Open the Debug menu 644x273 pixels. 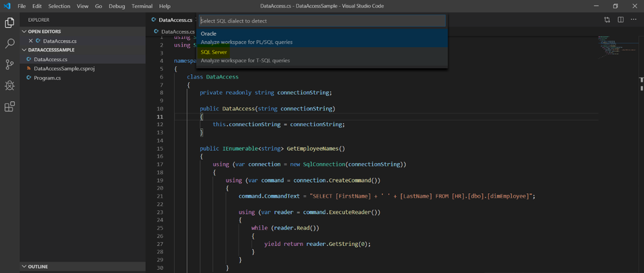pyautogui.click(x=117, y=6)
